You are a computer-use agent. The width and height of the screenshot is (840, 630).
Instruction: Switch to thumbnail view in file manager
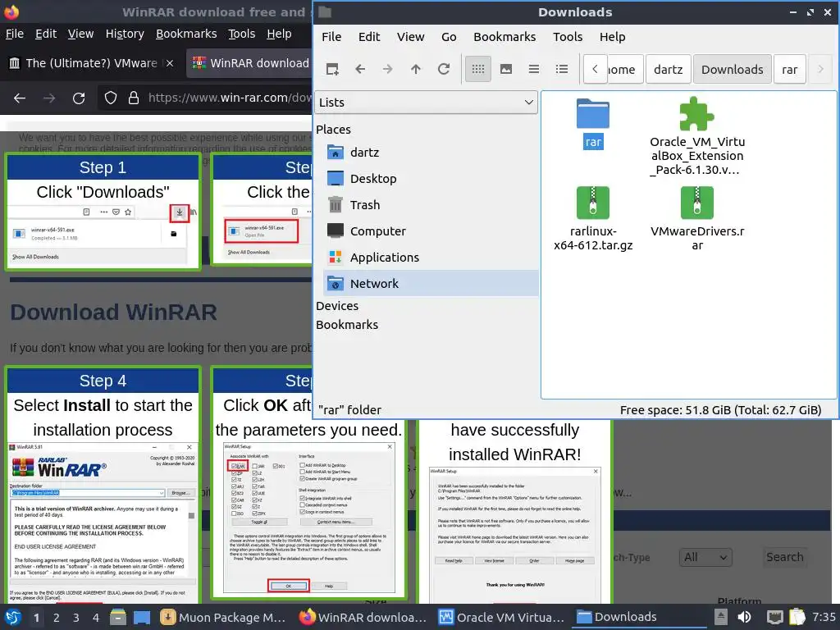tap(505, 69)
